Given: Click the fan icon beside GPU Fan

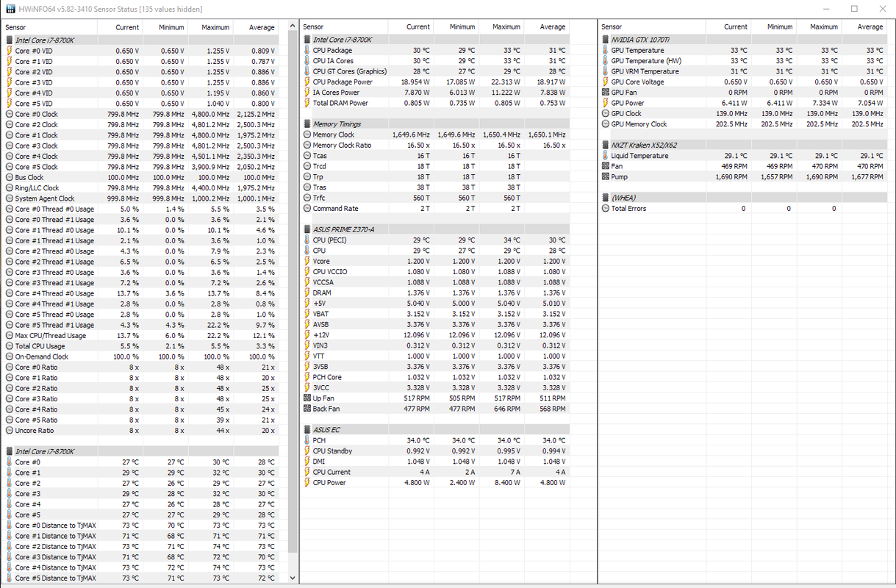Looking at the screenshot, I should [x=605, y=93].
